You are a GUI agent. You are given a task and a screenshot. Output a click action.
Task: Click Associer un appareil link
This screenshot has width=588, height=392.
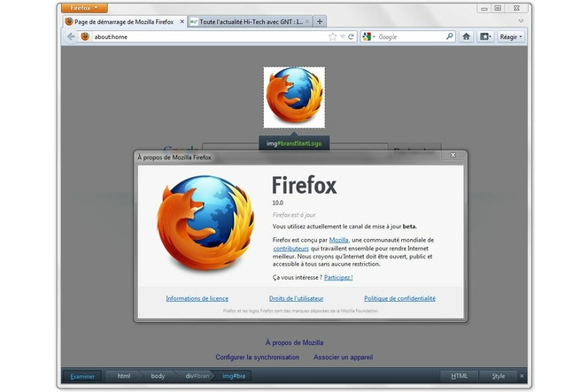point(343,357)
